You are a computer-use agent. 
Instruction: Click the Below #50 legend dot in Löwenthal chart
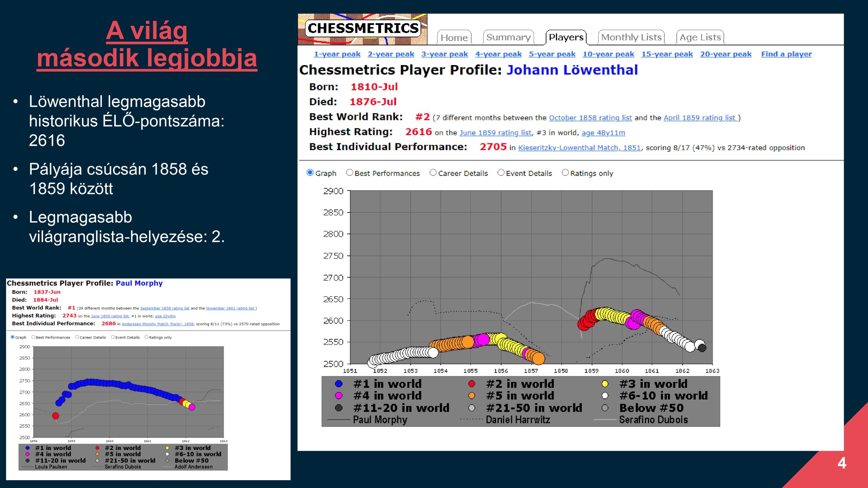(605, 408)
